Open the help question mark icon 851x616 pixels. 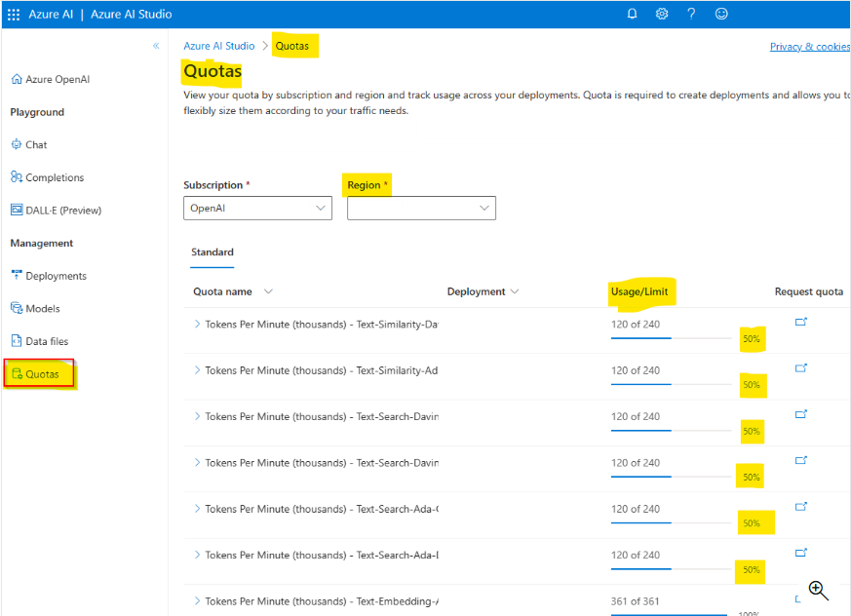coord(691,14)
